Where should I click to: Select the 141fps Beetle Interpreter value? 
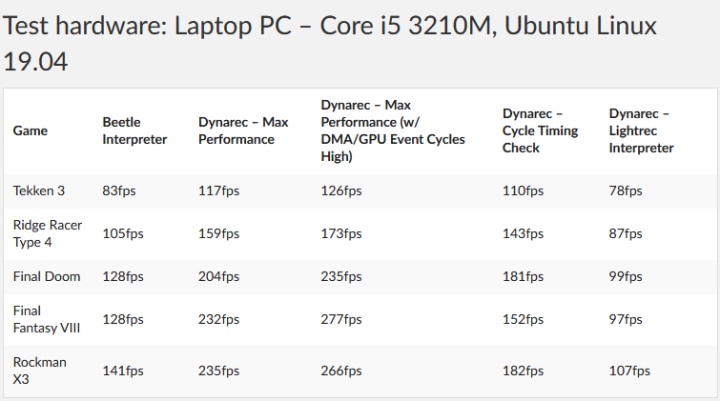(x=123, y=371)
